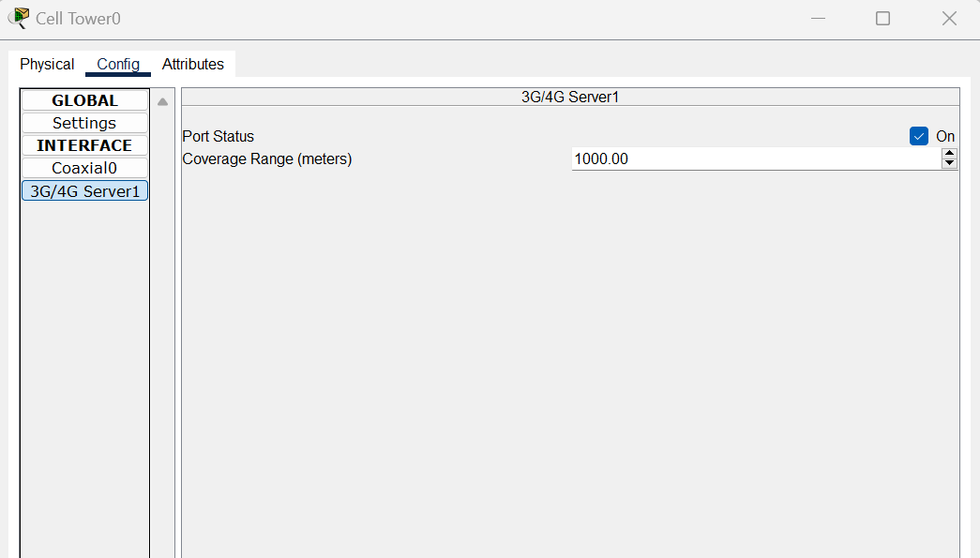Open Settings under GLOBAL

[84, 123]
